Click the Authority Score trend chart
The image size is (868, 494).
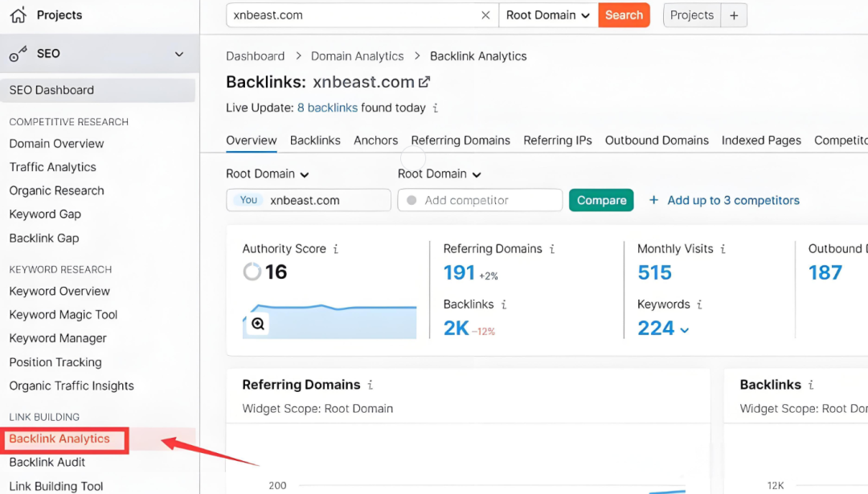(x=330, y=320)
